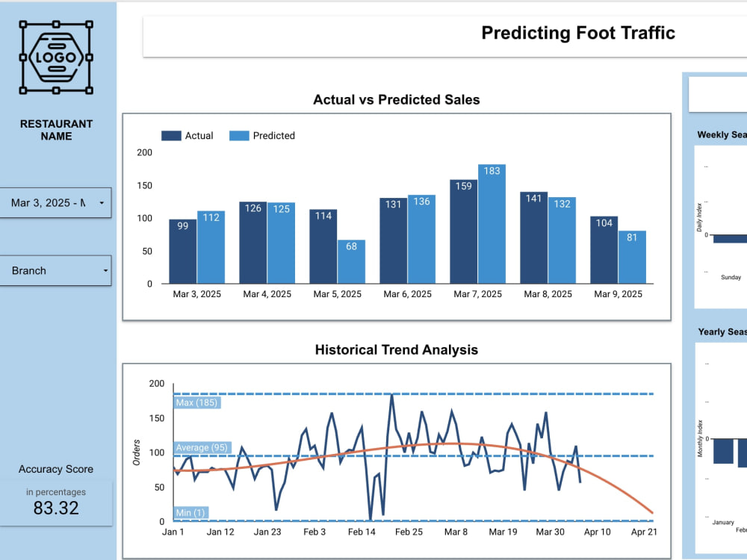This screenshot has width=747, height=560.
Task: Click the Branch dropdown's arrow chevron
Action: [x=105, y=270]
